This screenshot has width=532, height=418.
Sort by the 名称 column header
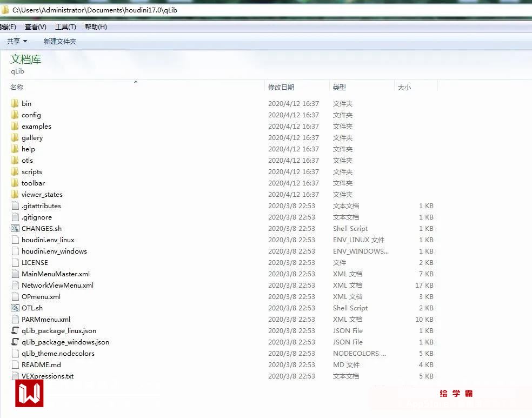pos(17,88)
